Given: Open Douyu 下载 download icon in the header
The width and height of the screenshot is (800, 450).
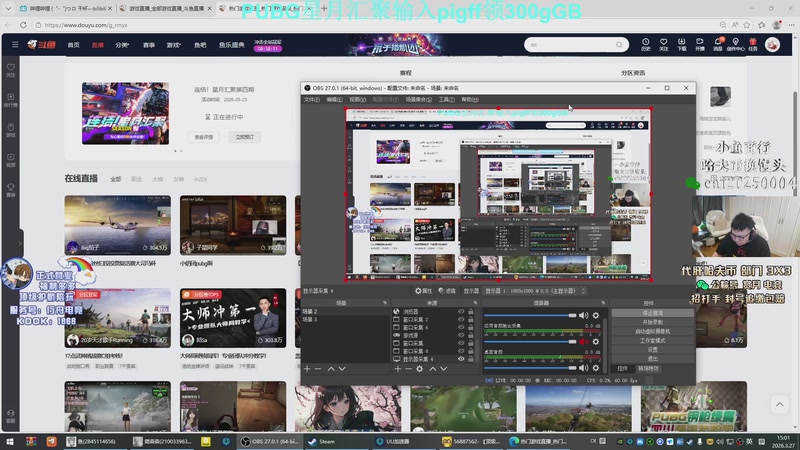Looking at the screenshot, I should (682, 44).
